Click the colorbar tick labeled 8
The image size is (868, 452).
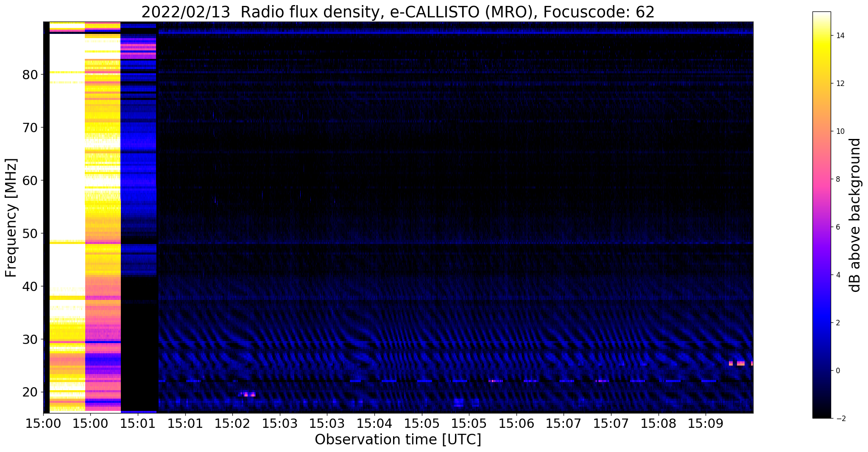click(838, 179)
